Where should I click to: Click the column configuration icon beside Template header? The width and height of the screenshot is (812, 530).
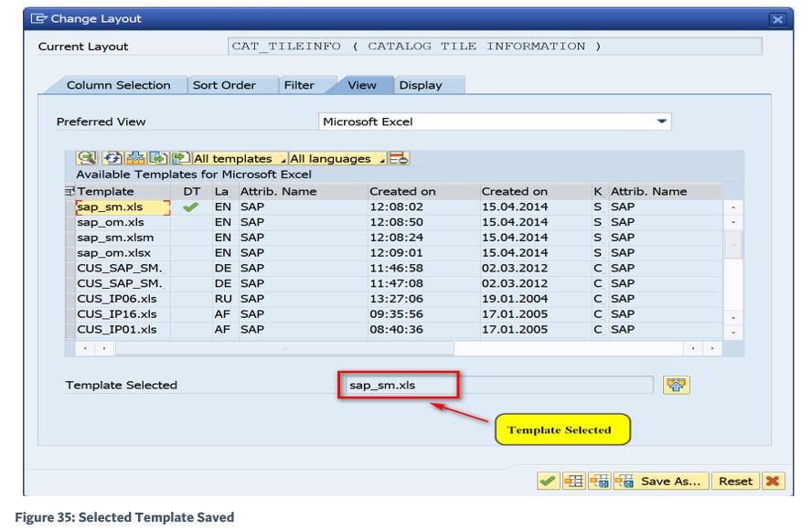point(69,192)
